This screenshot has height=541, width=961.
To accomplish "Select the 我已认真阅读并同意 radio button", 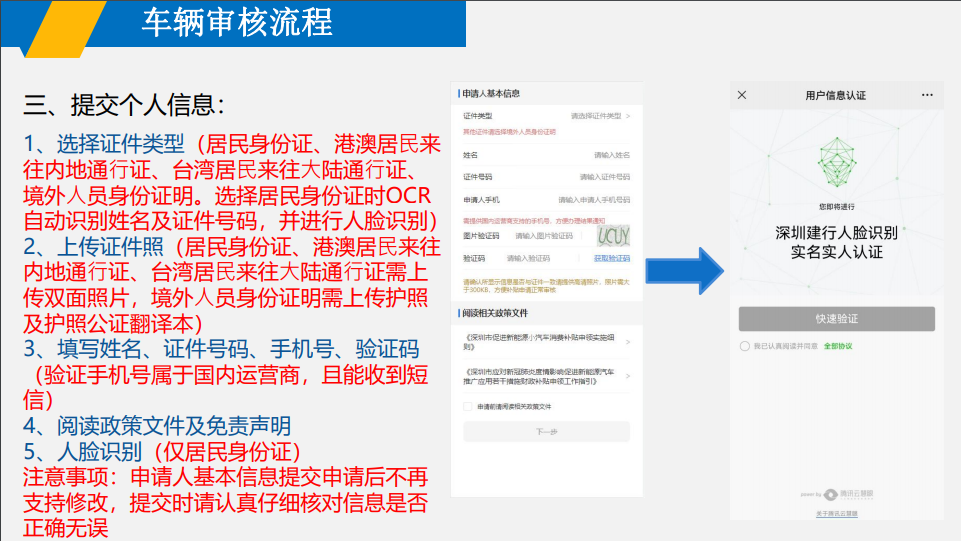I will coord(745,346).
